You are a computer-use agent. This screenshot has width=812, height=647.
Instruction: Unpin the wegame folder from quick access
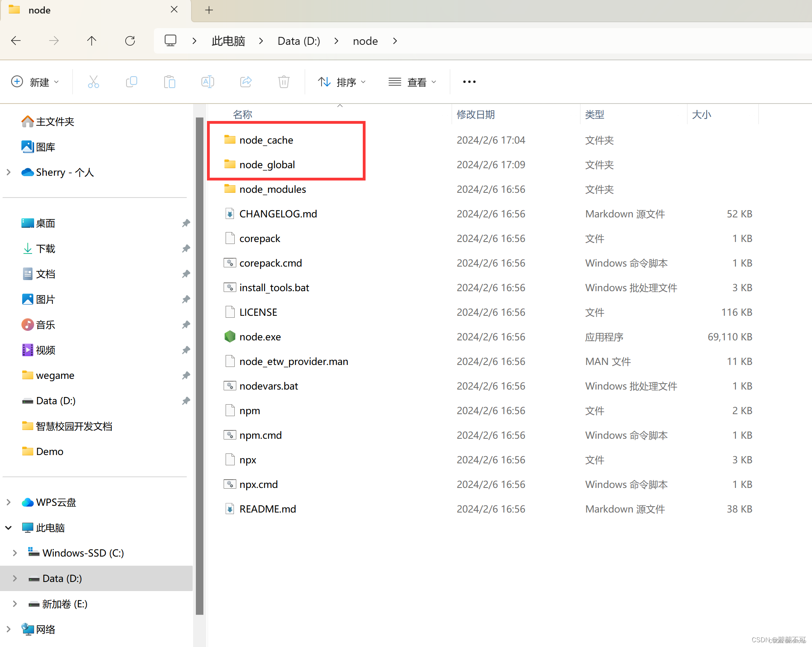click(x=186, y=375)
